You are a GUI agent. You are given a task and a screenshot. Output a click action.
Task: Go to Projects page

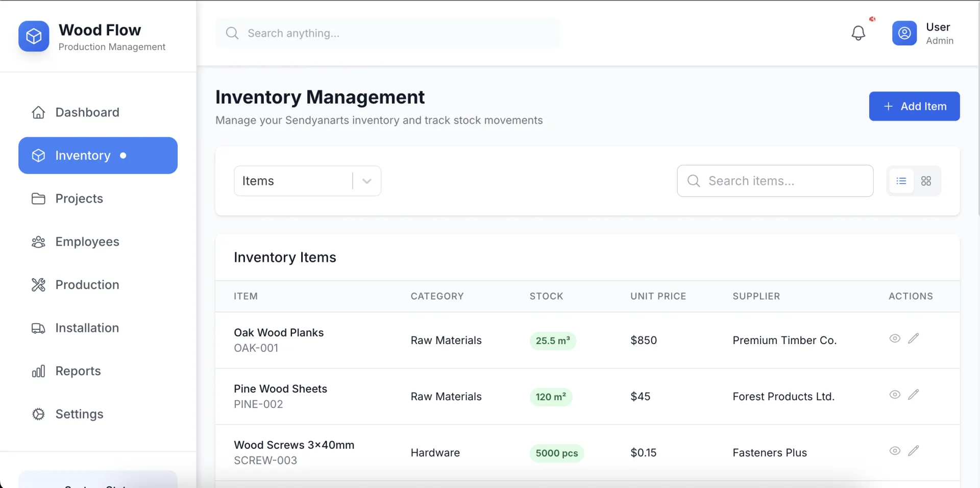98,199
